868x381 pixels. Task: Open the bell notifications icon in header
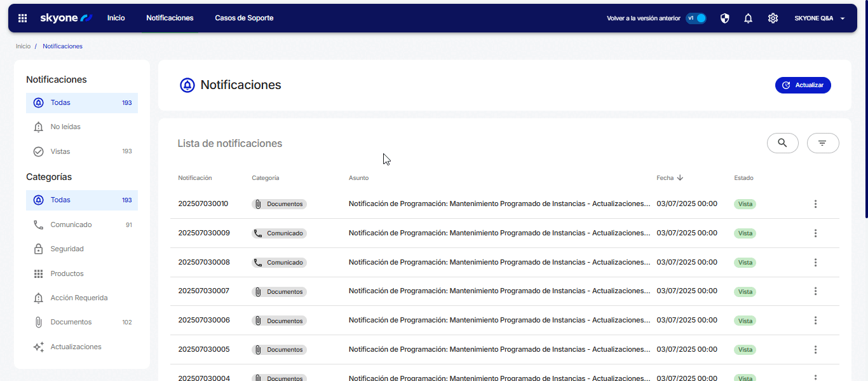748,18
